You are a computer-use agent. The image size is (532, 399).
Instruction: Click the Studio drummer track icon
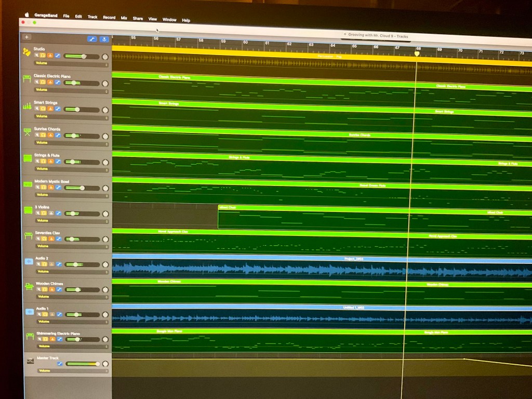26,52
